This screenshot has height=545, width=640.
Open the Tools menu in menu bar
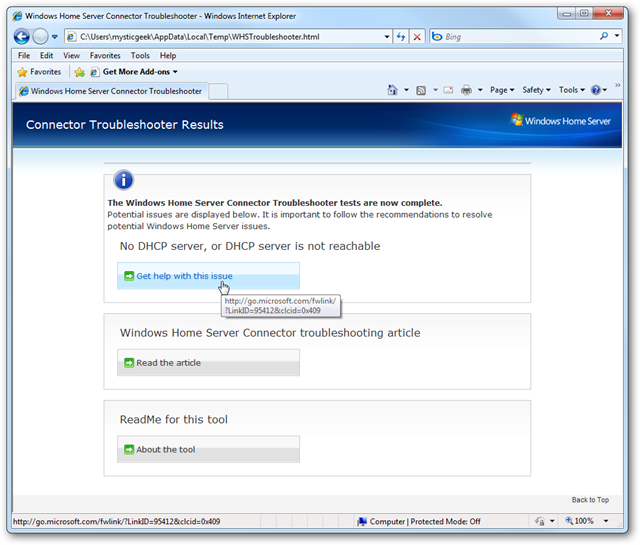point(140,56)
